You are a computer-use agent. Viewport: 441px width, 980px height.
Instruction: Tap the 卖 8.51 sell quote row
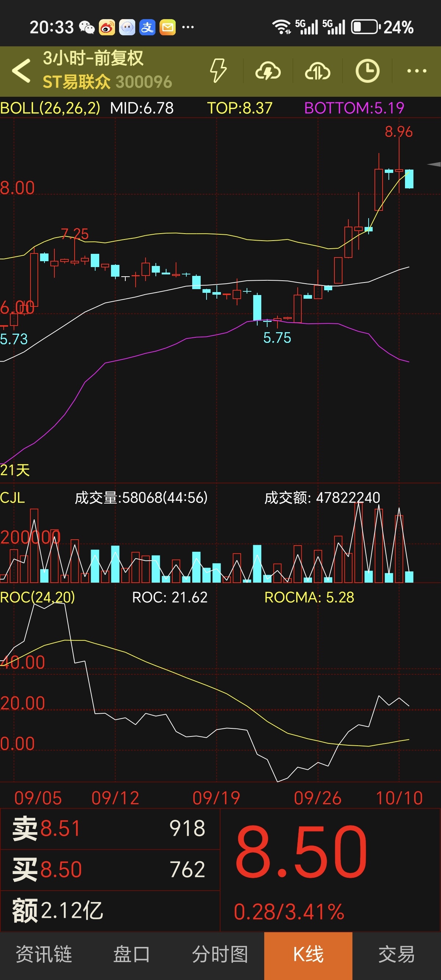tap(110, 828)
